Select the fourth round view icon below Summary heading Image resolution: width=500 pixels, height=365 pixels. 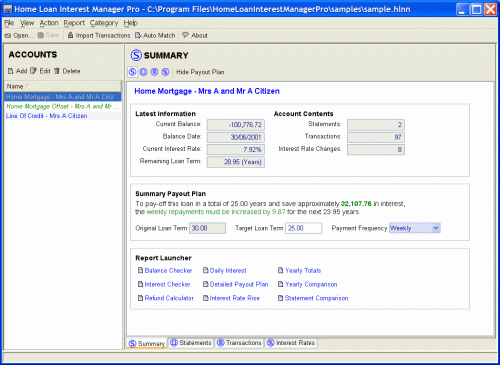coord(165,72)
